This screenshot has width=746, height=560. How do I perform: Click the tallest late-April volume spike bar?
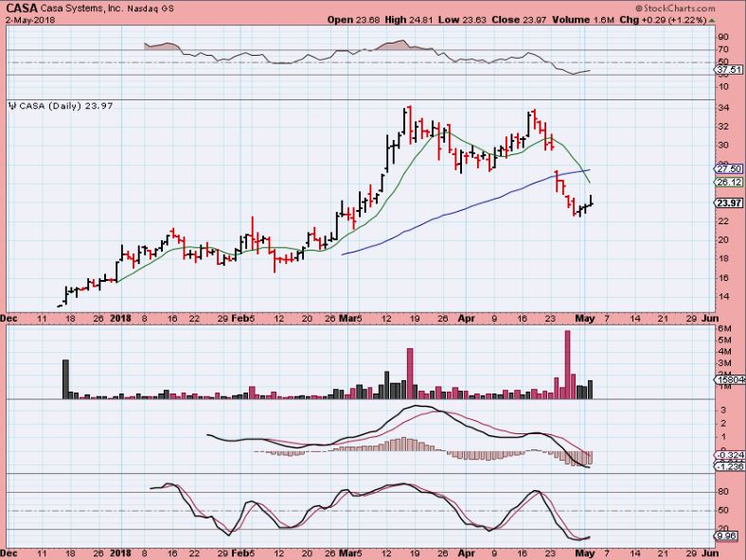pos(567,364)
